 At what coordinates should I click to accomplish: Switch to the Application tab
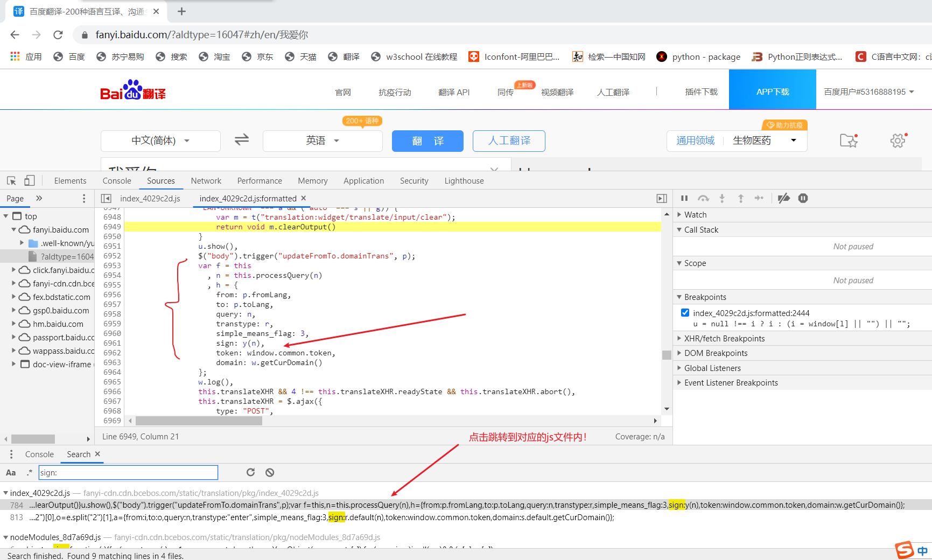(x=364, y=181)
